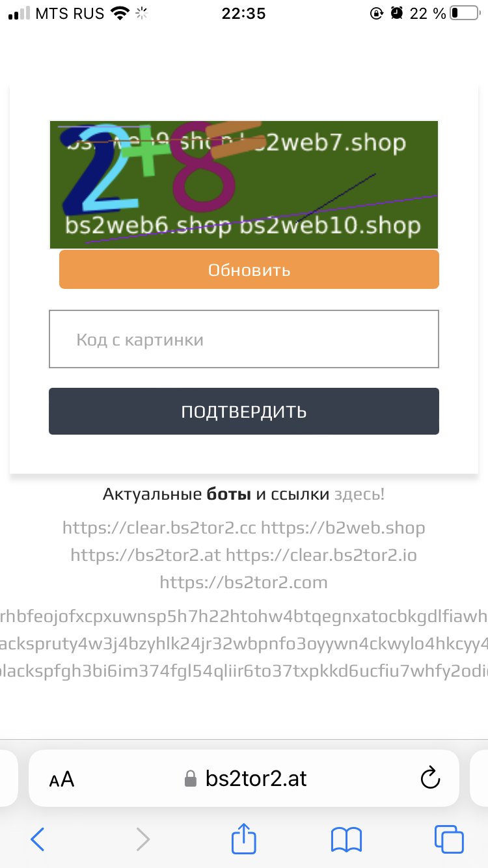Screen dimensions: 488x868
Task: Open the https://clear.bs2tor2.io link
Action: 321,555
